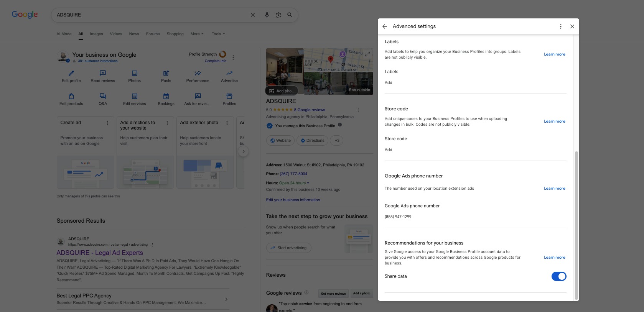Click Learn more for Labels
This screenshot has width=644, height=312.
(555, 54)
